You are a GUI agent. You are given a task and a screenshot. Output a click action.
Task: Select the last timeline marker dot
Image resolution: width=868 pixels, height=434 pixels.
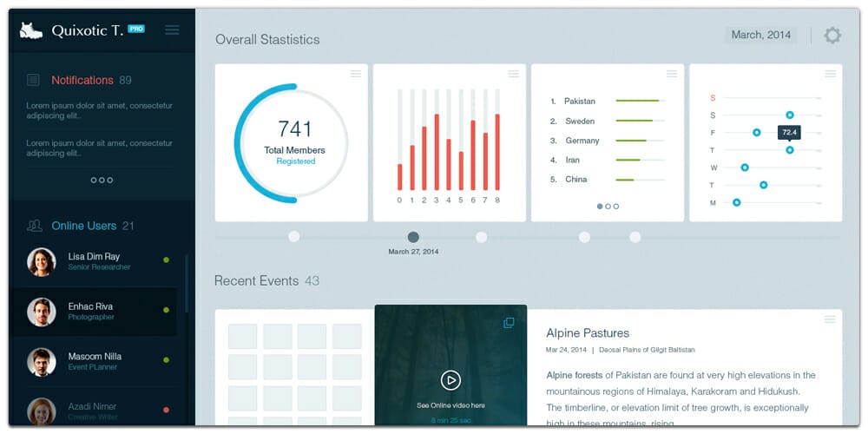coord(635,237)
